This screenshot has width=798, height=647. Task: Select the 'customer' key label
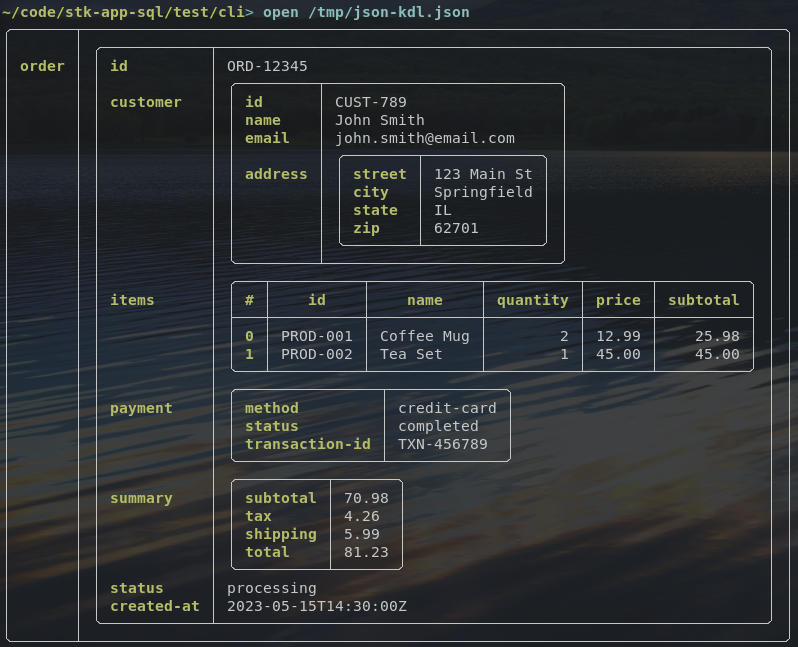(146, 102)
